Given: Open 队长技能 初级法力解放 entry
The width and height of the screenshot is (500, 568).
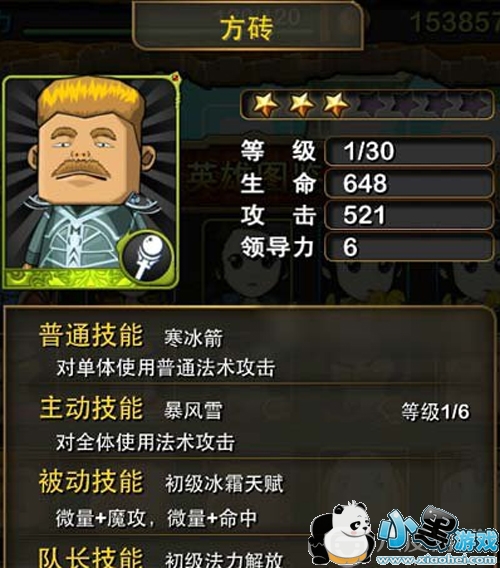Looking at the screenshot, I should [161, 556].
